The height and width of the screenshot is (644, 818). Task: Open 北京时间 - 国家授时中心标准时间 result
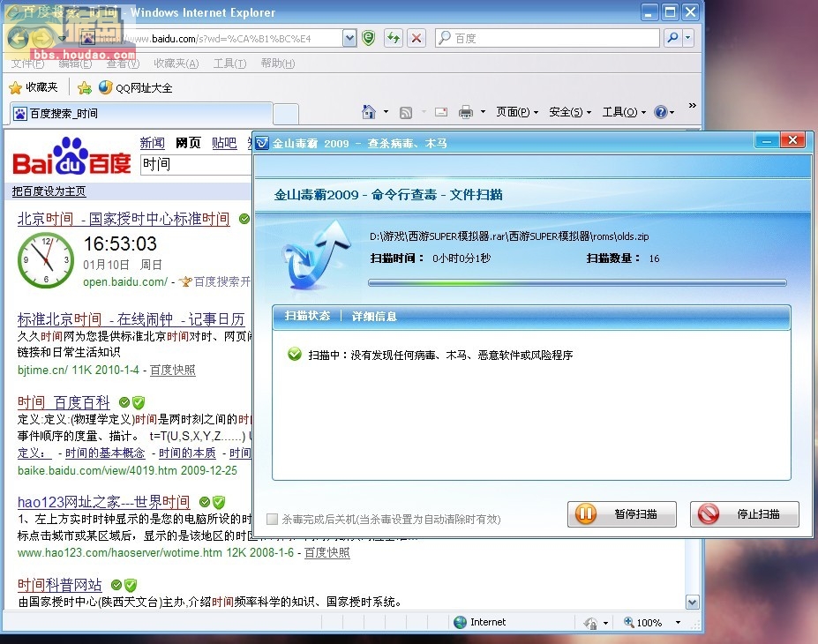[124, 219]
